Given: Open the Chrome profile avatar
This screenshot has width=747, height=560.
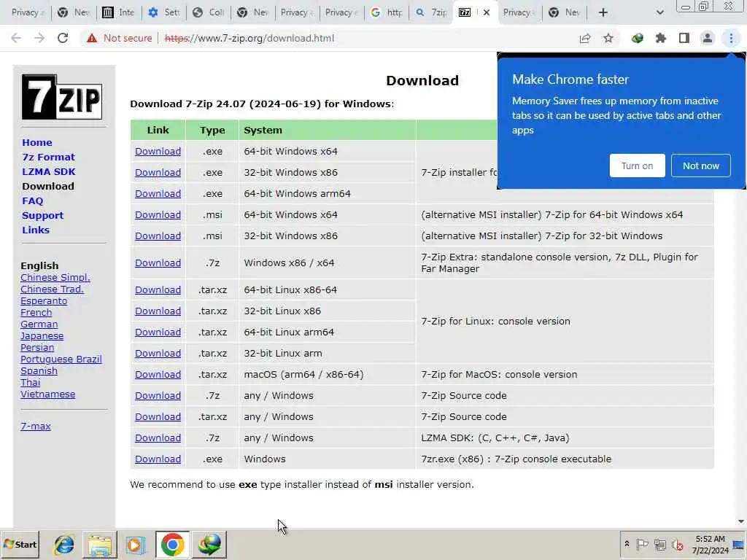Looking at the screenshot, I should [708, 38].
